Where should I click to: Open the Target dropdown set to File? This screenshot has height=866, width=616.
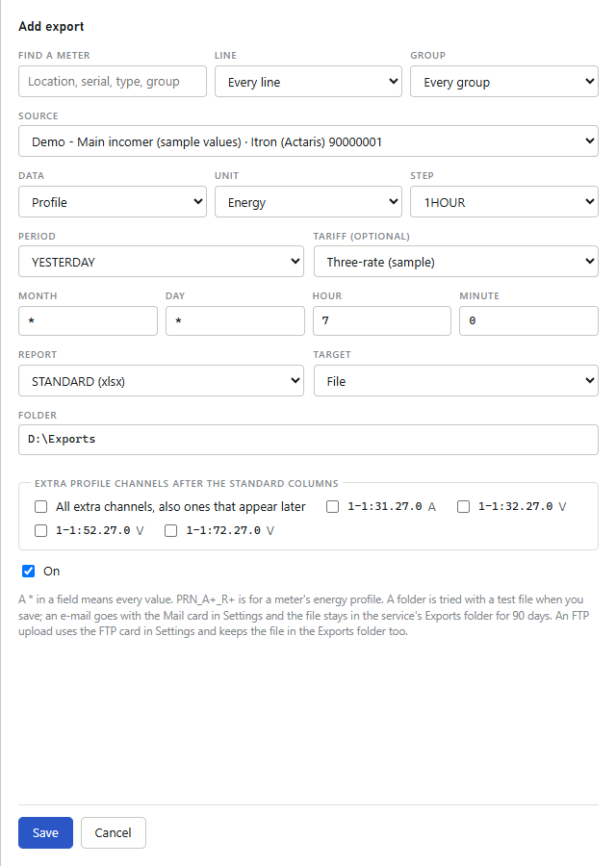[456, 380]
